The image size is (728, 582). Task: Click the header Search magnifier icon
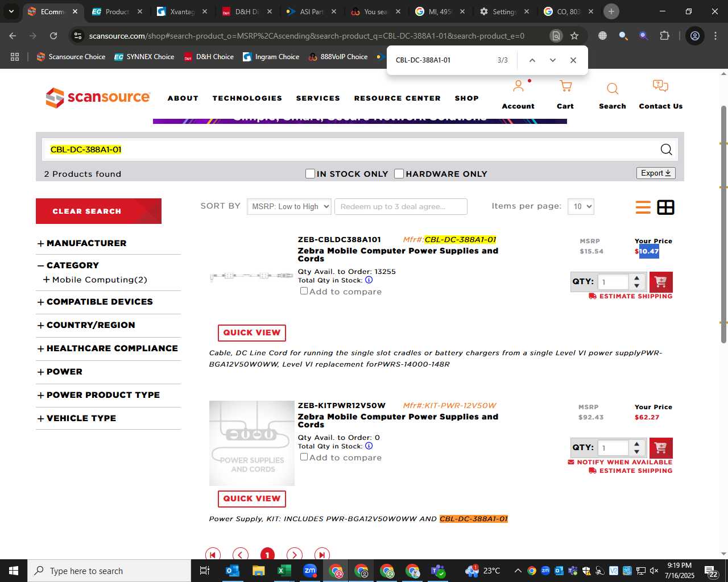pos(612,89)
